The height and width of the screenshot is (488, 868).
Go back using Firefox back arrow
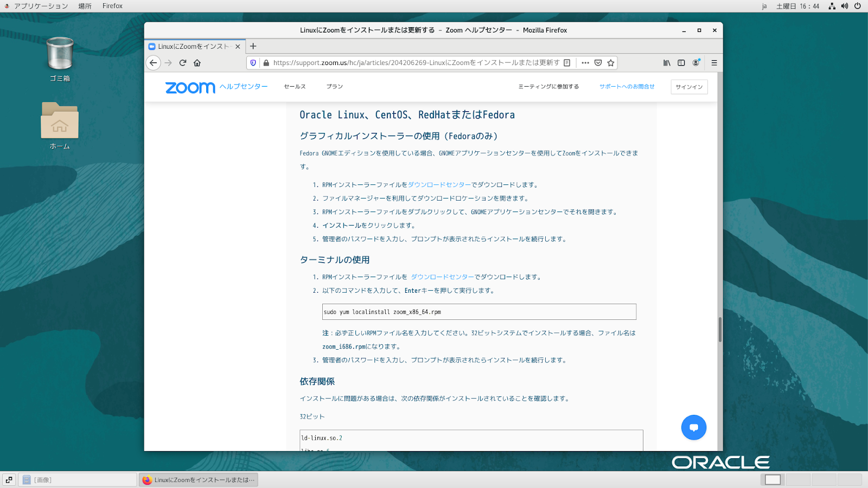154,63
